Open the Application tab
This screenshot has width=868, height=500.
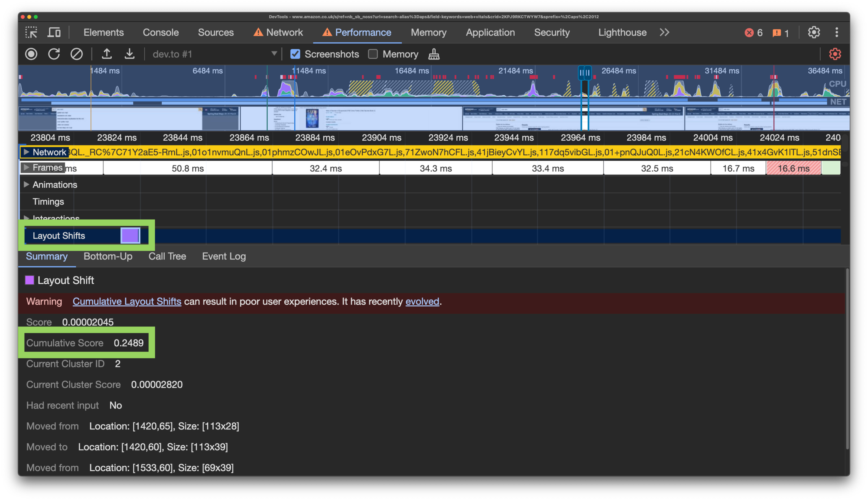[490, 32]
